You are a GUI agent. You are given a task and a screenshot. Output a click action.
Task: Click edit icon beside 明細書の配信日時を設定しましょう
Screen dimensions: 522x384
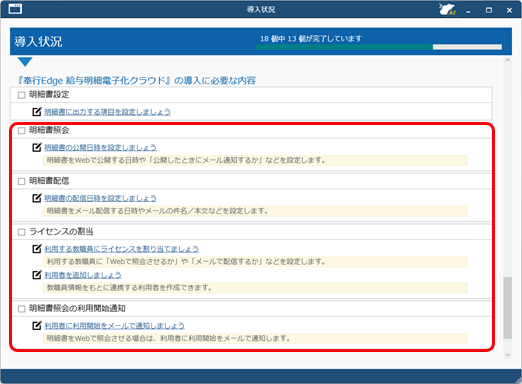pyautogui.click(x=37, y=198)
